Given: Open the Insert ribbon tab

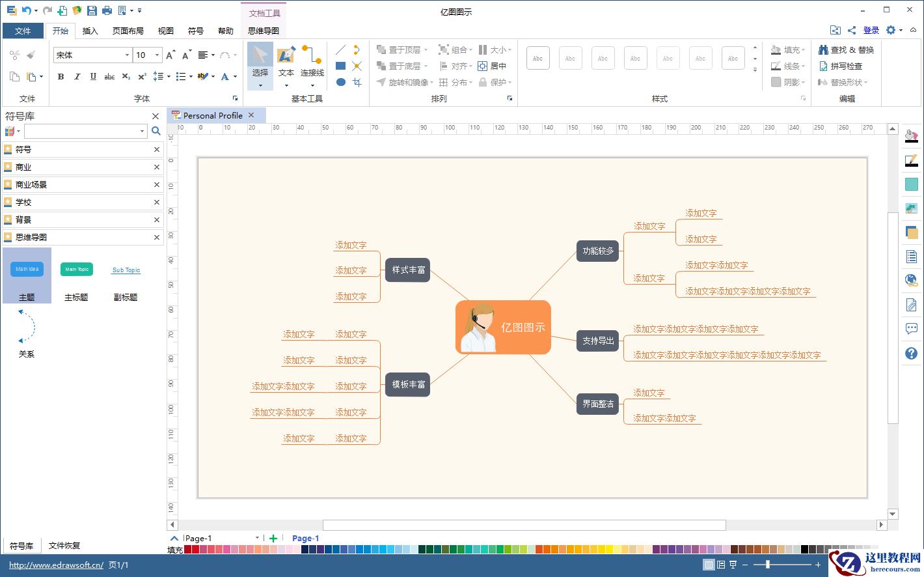Looking at the screenshot, I should point(90,31).
